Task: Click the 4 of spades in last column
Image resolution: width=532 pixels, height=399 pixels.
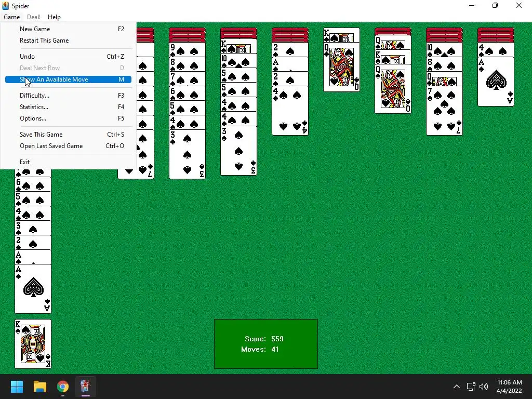Action: click(x=496, y=50)
